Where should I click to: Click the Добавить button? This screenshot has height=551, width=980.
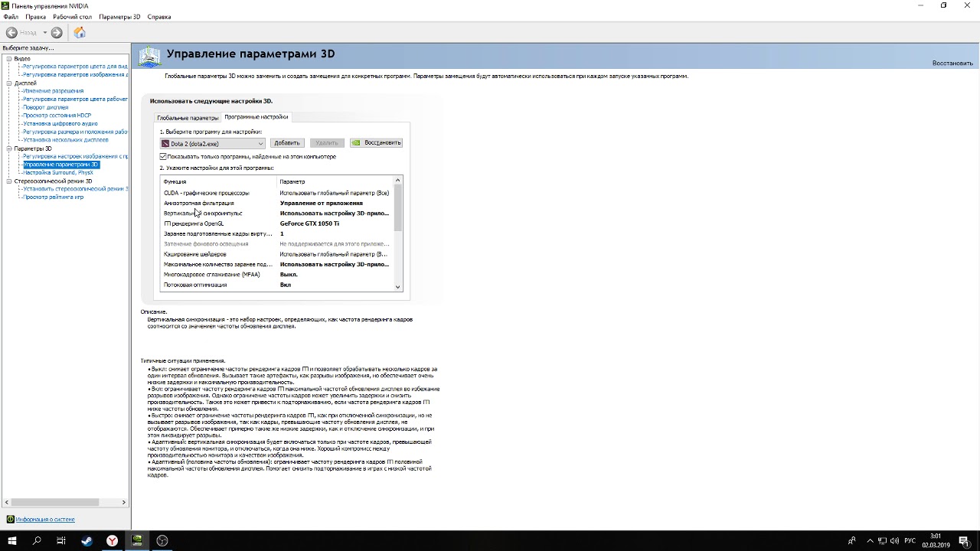(287, 143)
